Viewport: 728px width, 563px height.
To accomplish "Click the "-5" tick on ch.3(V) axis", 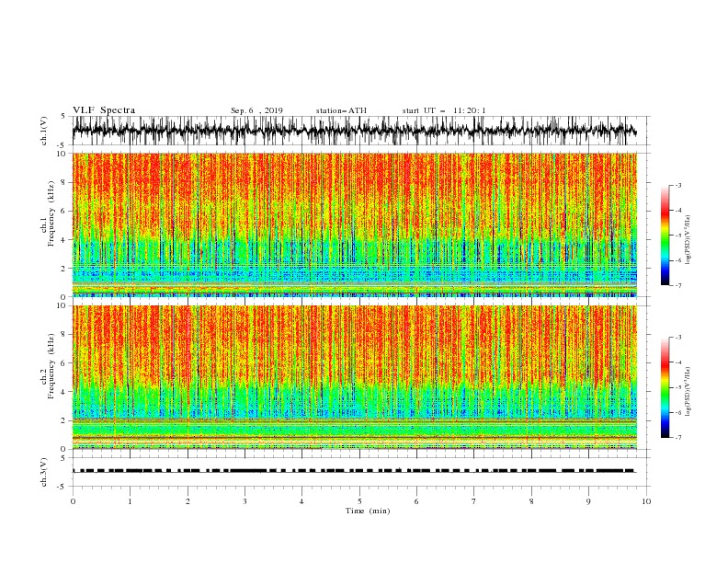I will pyautogui.click(x=63, y=487).
